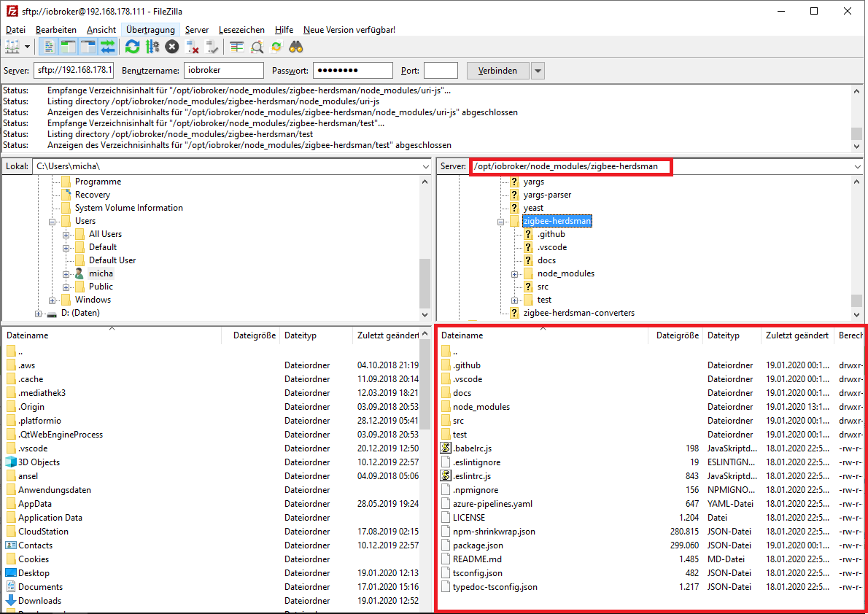Open Neue Version verfügbar! menu

[x=349, y=30]
